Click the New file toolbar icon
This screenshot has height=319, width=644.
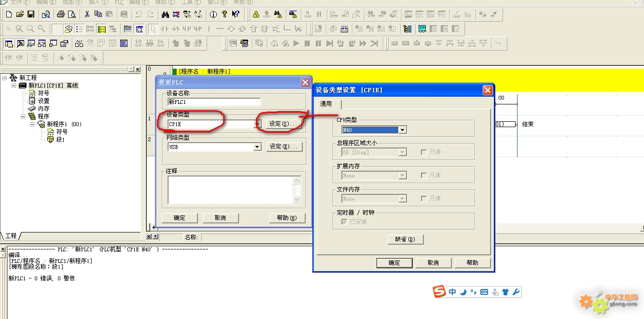[9, 14]
